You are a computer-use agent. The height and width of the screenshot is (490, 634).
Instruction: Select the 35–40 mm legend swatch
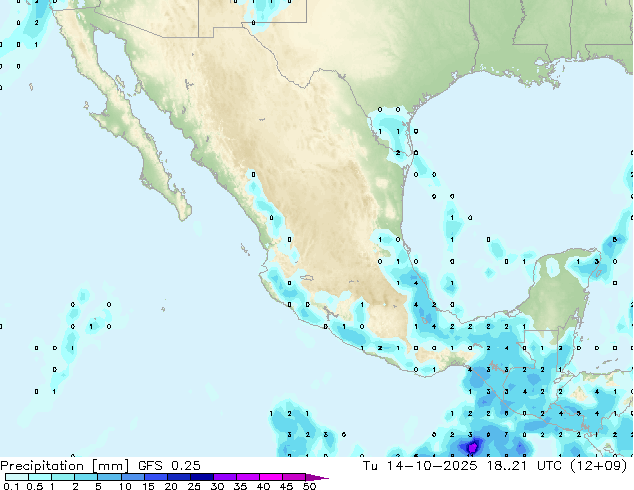[247, 477]
